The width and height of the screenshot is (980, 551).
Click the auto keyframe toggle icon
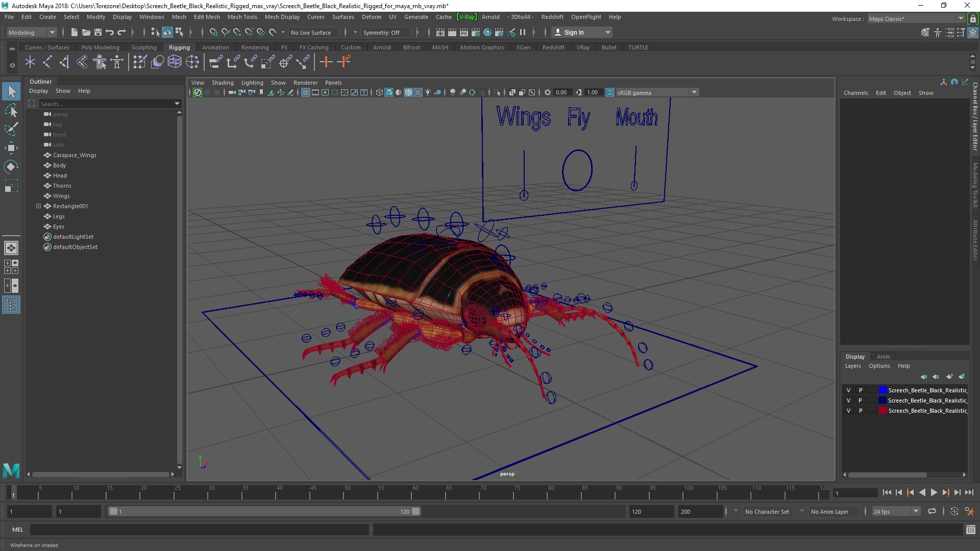pos(954,511)
